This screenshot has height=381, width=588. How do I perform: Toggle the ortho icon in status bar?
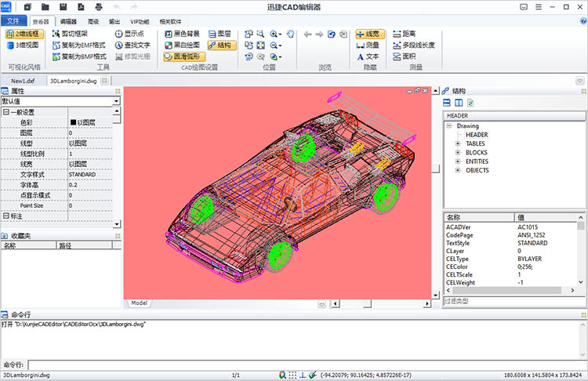click(x=303, y=375)
